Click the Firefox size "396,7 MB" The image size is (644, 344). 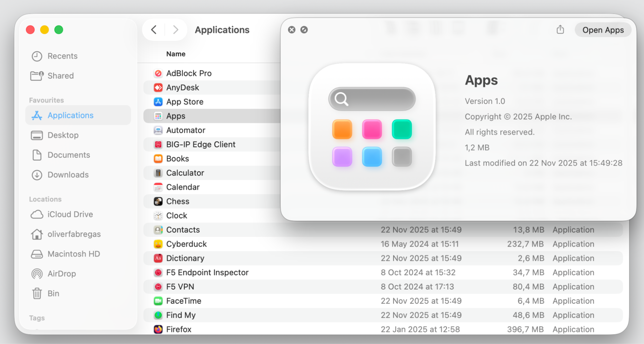click(x=525, y=329)
